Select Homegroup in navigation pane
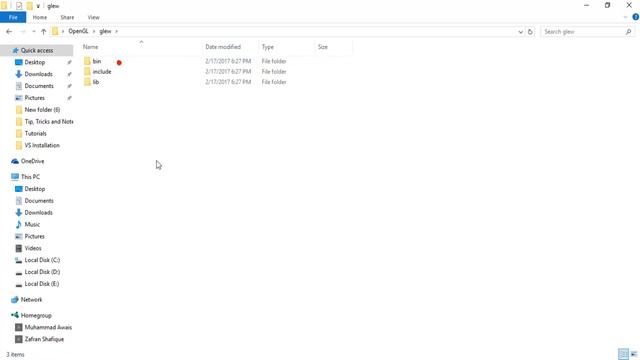Image resolution: width=640 pixels, height=360 pixels. pyautogui.click(x=36, y=316)
